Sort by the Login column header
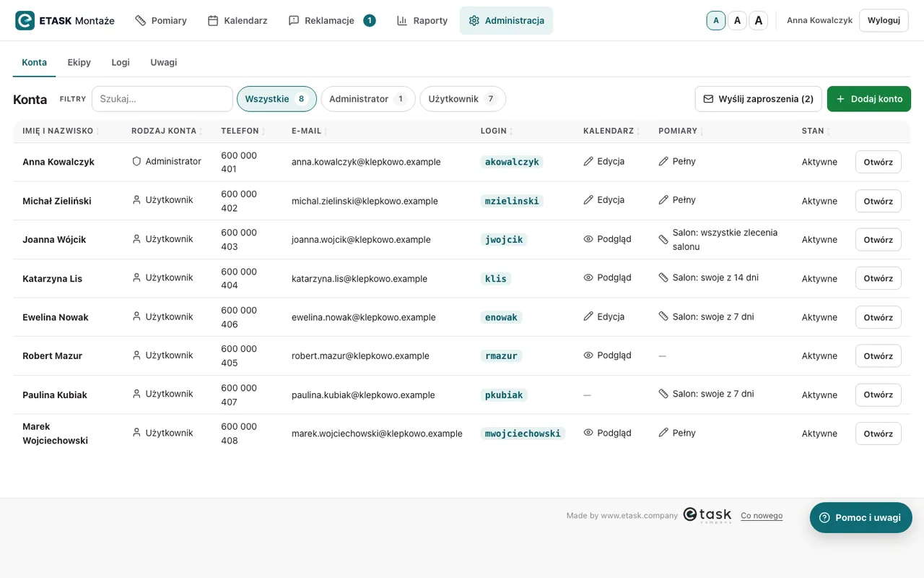 (x=497, y=131)
